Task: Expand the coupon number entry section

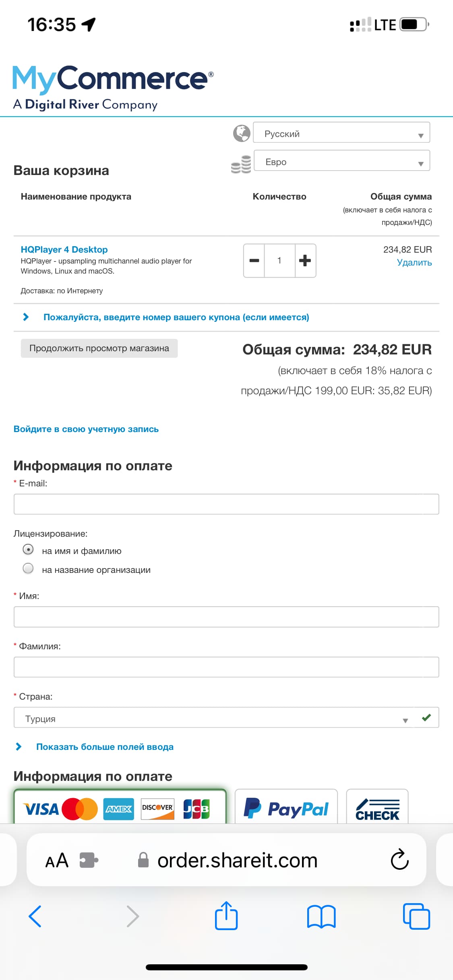Action: [x=176, y=317]
